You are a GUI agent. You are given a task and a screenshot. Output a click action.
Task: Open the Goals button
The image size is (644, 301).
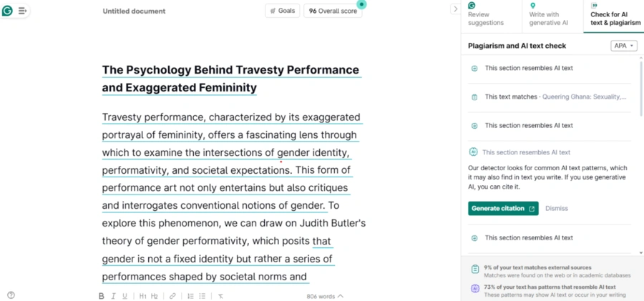(x=282, y=11)
